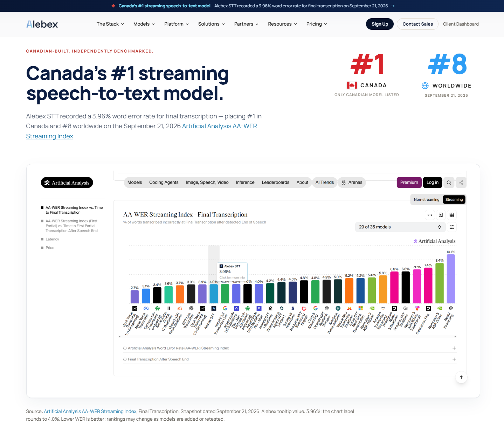Click the Sign Up button
The width and height of the screenshot is (504, 427).
click(380, 24)
